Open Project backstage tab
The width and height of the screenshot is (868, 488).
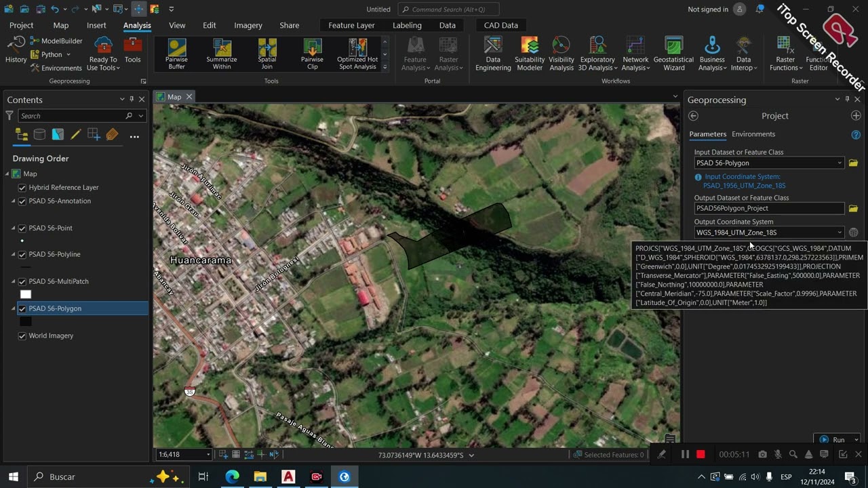(x=21, y=25)
